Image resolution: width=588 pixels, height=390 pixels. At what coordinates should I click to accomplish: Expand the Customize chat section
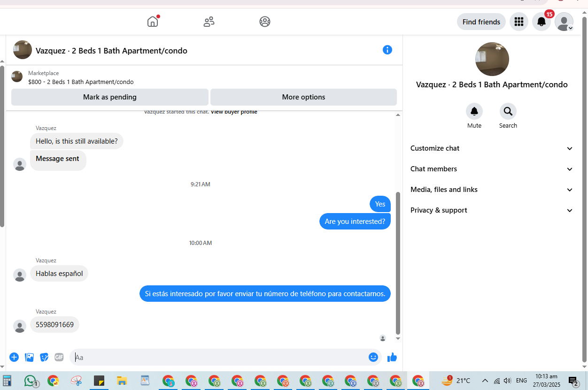coord(492,148)
